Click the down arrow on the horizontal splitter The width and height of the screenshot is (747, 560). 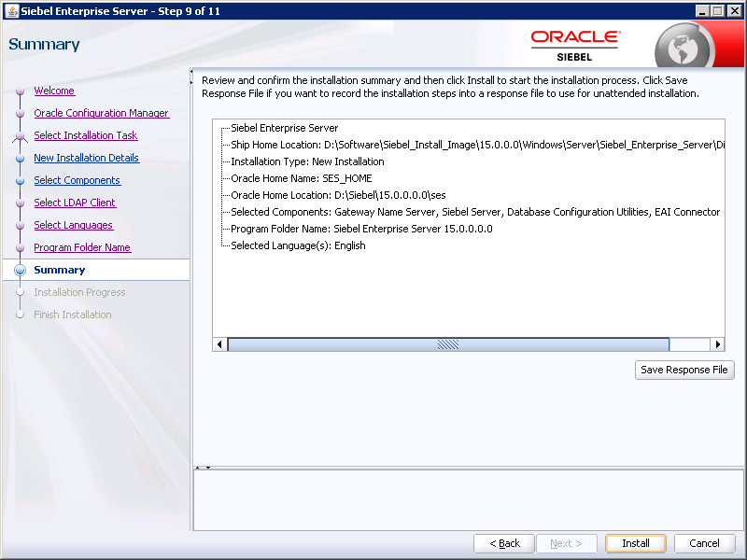208,468
